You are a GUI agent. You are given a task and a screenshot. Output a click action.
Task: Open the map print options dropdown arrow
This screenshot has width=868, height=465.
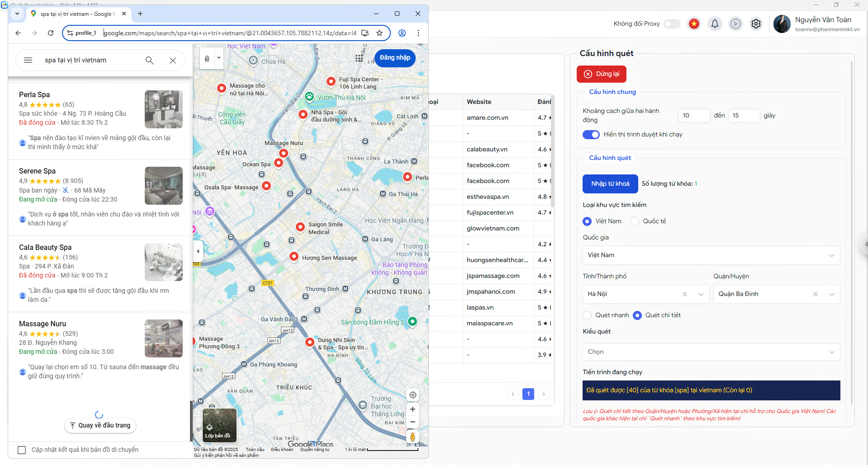[x=219, y=58]
